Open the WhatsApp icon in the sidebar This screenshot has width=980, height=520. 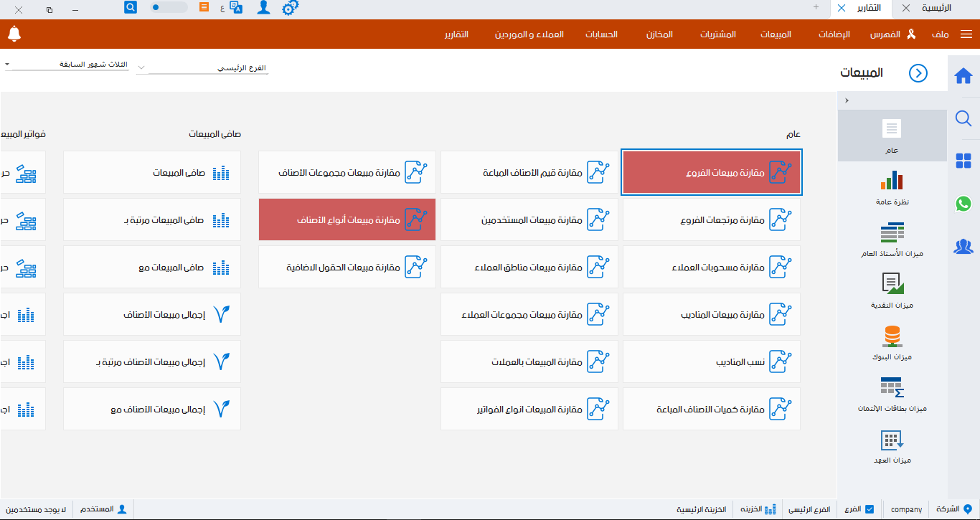(x=963, y=204)
